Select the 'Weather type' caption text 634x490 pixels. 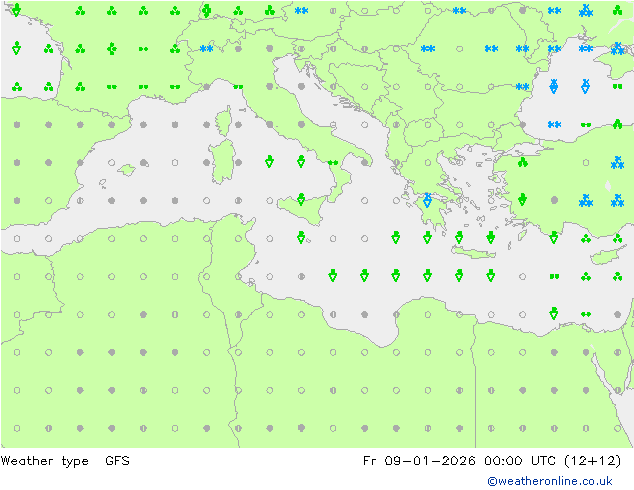(x=44, y=461)
